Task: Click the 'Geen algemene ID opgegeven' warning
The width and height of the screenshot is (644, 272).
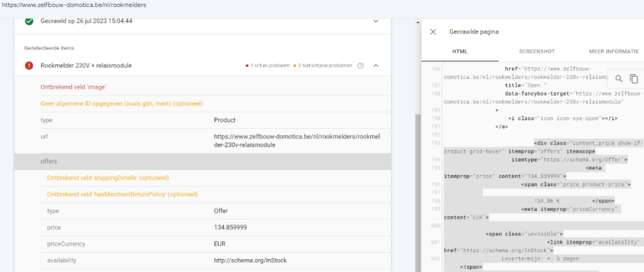Action: [x=121, y=103]
